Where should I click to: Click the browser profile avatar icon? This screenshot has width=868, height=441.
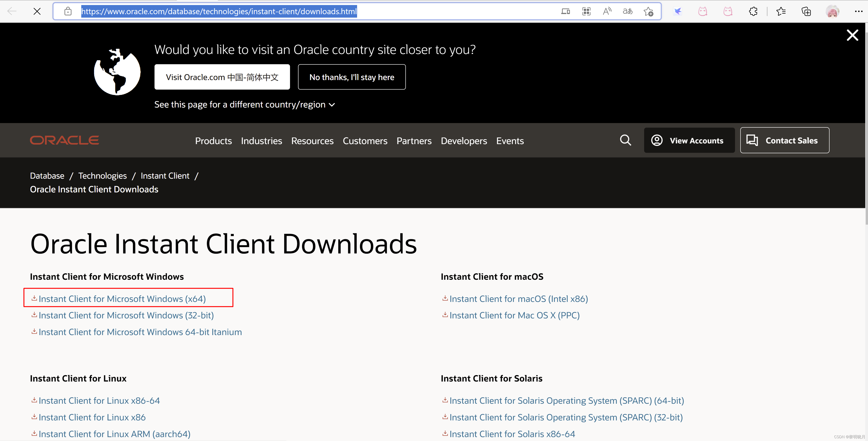(x=833, y=11)
